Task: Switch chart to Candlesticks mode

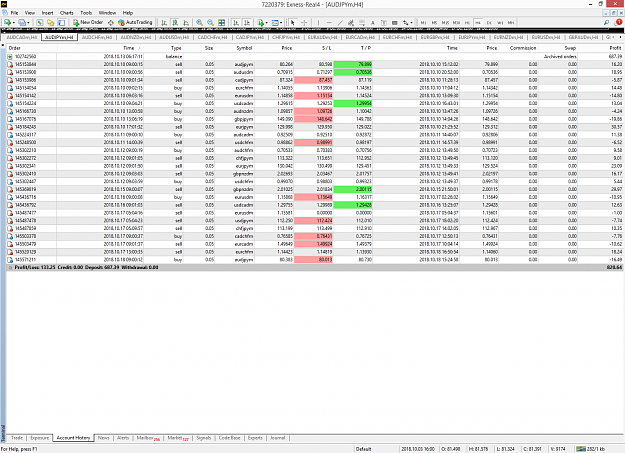Action: 175,23
